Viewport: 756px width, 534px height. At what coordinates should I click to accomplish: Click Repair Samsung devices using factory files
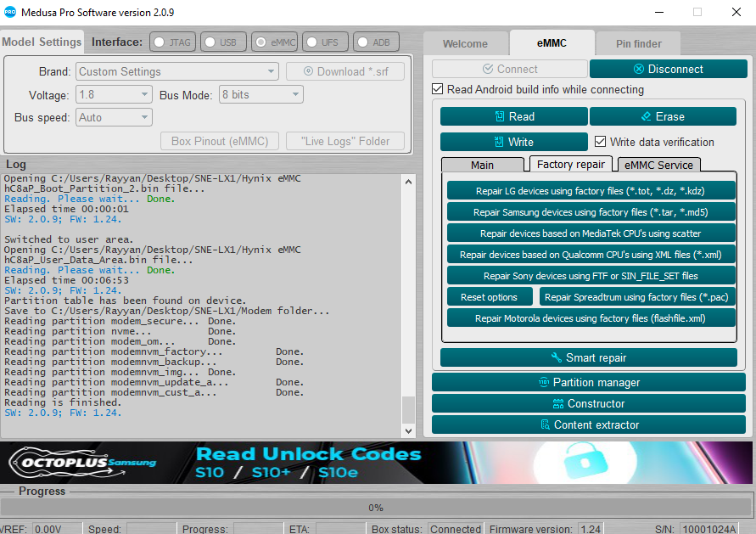click(591, 212)
